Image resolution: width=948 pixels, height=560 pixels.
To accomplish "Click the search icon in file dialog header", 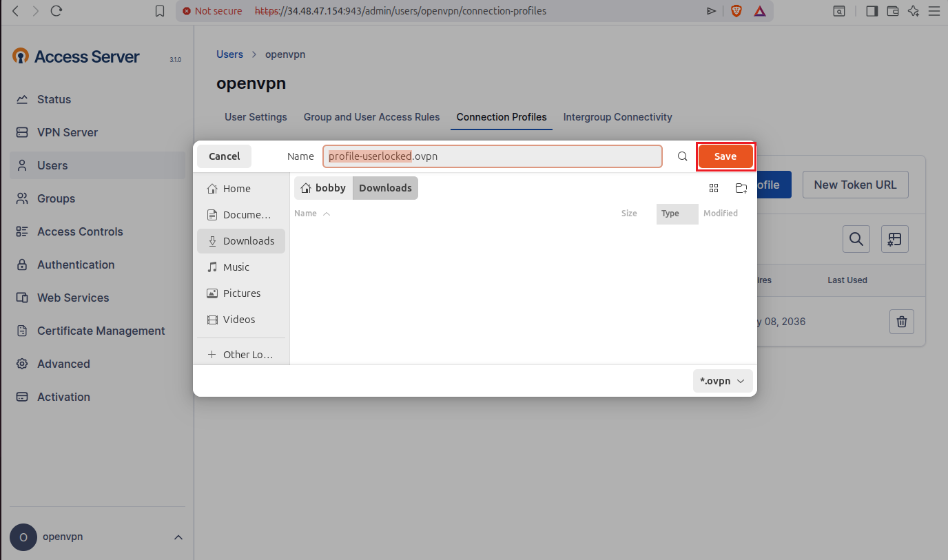I will coord(682,156).
